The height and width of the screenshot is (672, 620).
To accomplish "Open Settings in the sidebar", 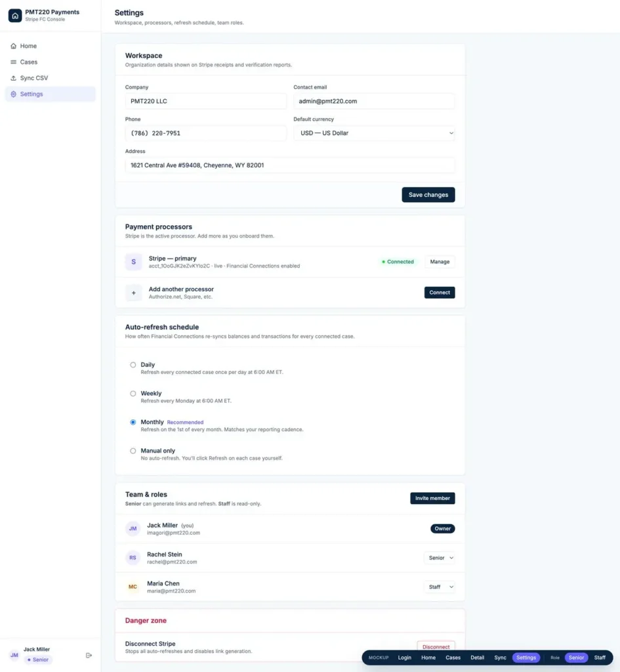I will pyautogui.click(x=50, y=94).
